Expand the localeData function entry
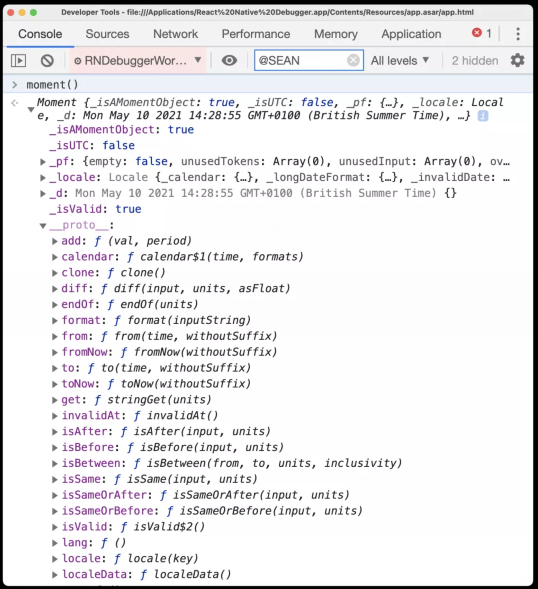The image size is (538, 589). (x=55, y=575)
